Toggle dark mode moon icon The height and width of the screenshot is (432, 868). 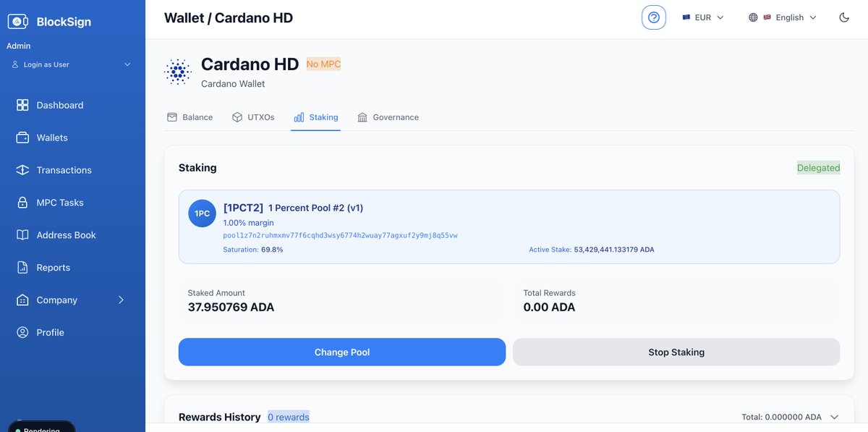click(x=844, y=17)
